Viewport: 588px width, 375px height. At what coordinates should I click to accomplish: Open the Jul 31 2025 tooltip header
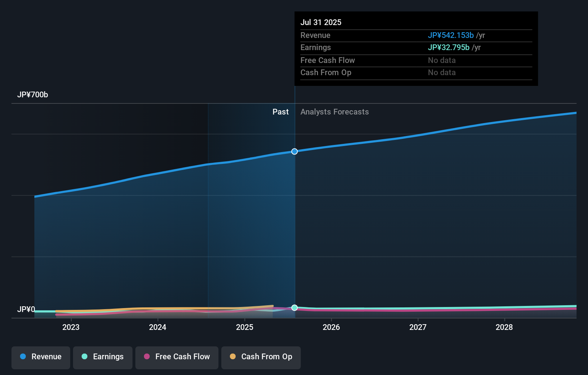(x=321, y=22)
